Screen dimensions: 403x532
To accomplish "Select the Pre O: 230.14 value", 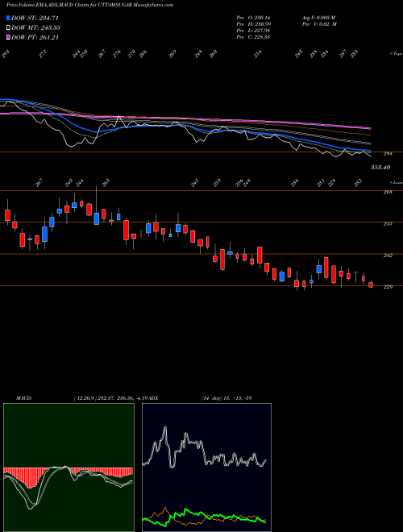I will click(x=253, y=18).
